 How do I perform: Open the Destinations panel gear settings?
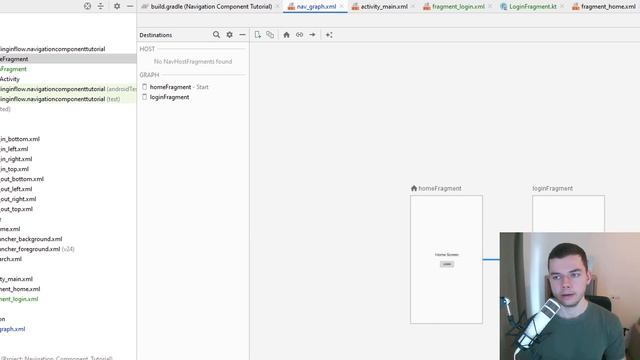229,35
